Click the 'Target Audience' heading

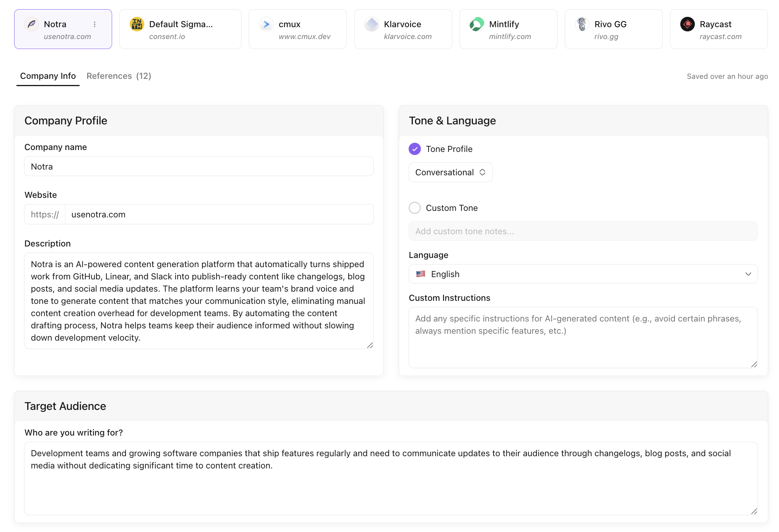tap(65, 406)
